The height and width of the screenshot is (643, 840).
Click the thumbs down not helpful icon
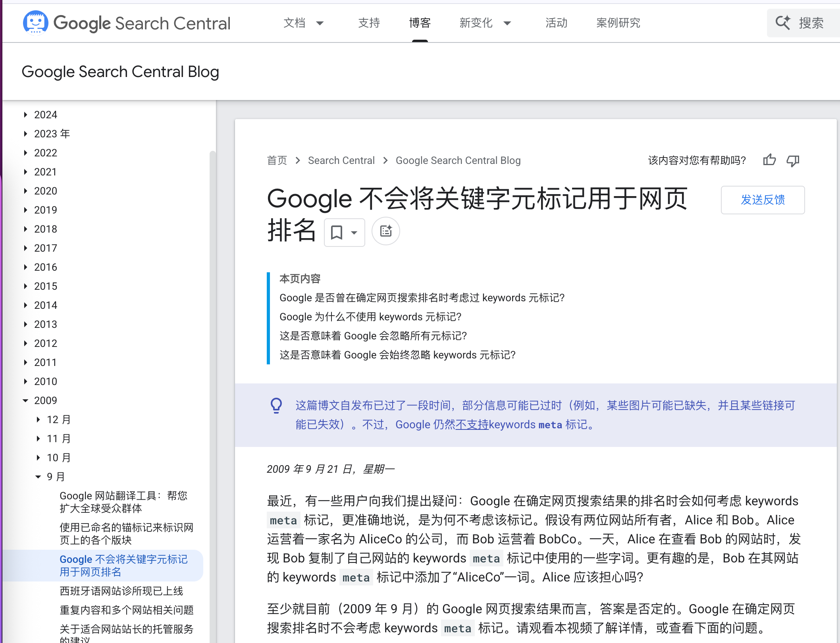[x=793, y=160]
